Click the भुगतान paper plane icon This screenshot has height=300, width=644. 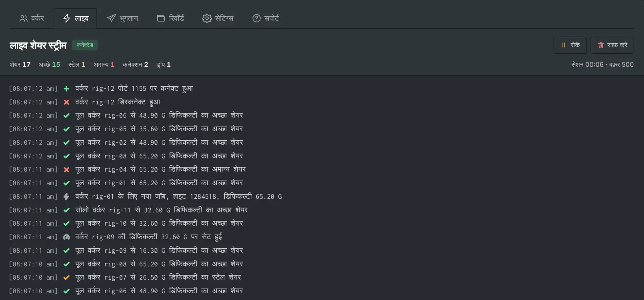tap(112, 18)
